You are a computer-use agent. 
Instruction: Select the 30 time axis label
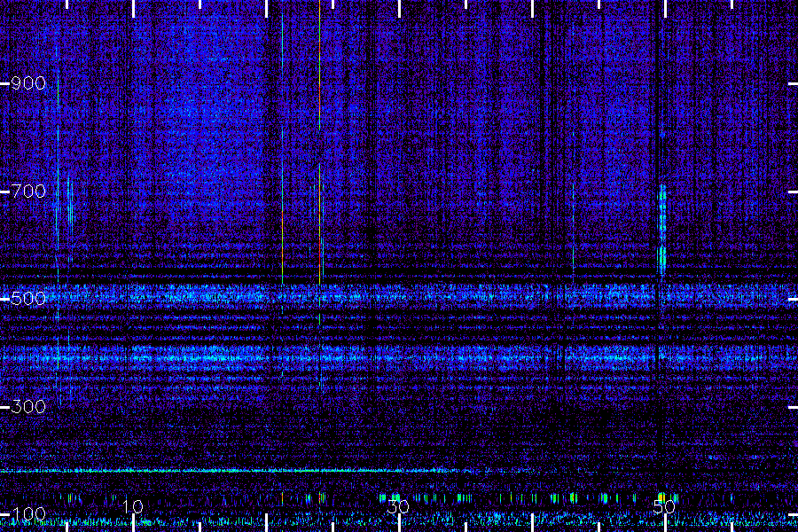click(x=398, y=506)
